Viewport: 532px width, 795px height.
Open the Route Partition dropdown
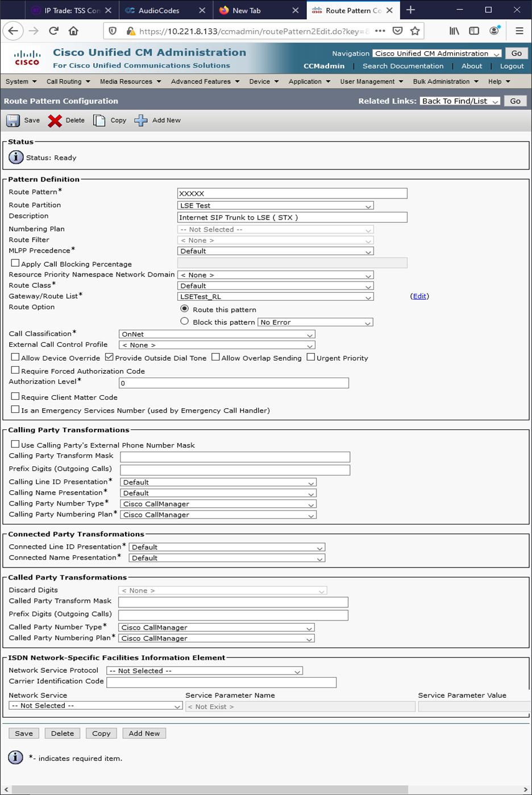point(276,206)
